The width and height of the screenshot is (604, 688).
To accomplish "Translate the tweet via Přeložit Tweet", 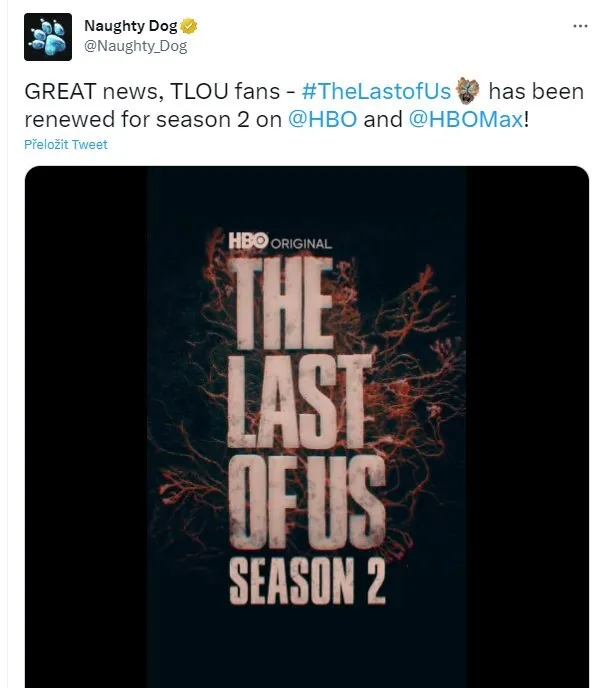I will (65, 144).
